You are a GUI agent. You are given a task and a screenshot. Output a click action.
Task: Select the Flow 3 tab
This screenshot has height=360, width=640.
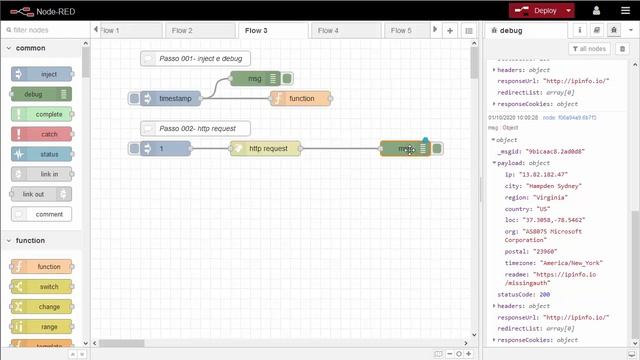(273, 31)
